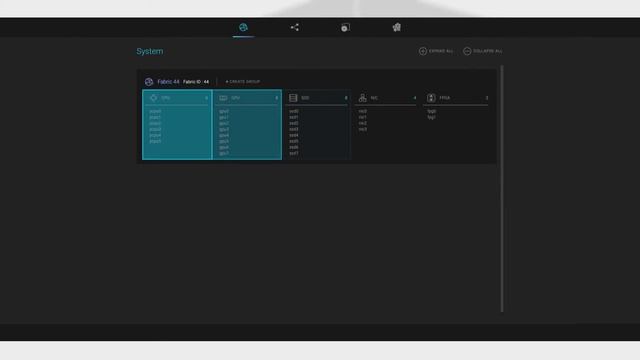This screenshot has width=640, height=360.
Task: Select the nic1 entry
Action: pyautogui.click(x=362, y=117)
